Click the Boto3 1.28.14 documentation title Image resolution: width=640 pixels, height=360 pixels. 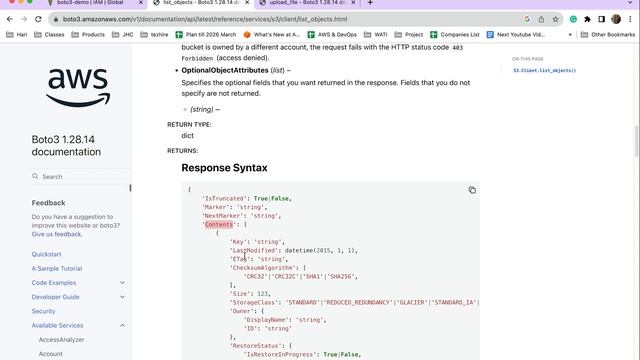[x=66, y=146]
